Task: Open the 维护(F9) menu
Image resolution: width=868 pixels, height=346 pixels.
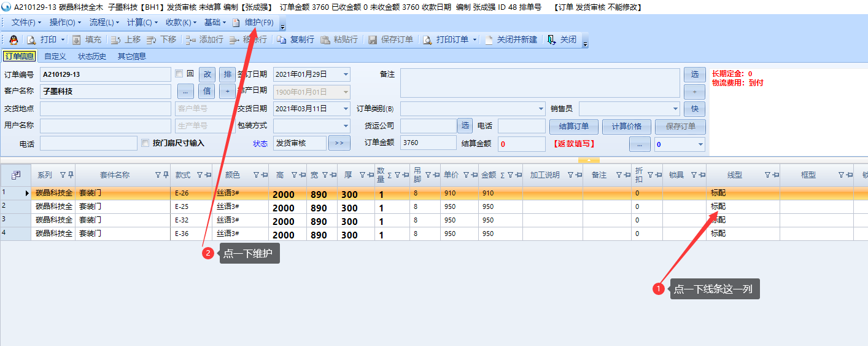Action: click(x=253, y=23)
